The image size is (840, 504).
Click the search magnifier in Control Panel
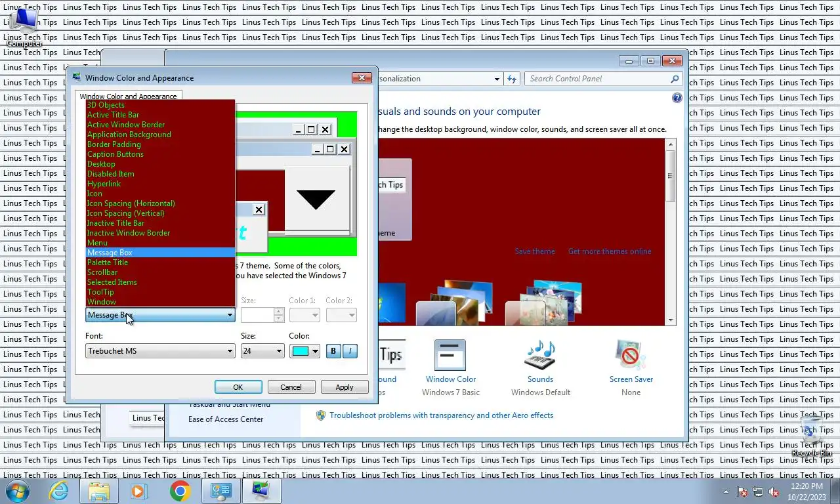coord(674,79)
